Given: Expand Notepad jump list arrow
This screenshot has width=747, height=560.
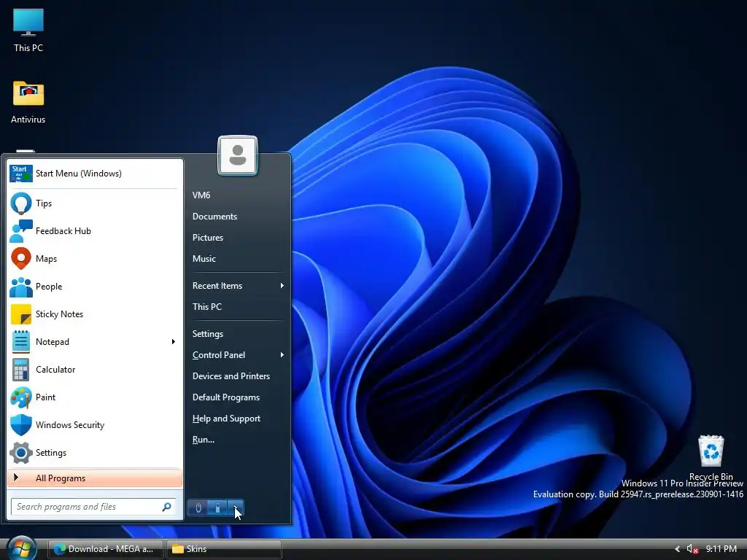Looking at the screenshot, I should 174,342.
